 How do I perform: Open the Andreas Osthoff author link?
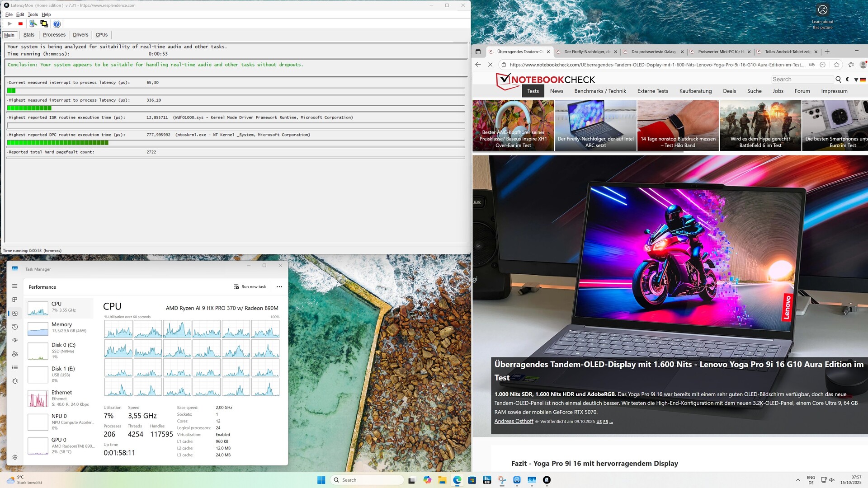click(x=514, y=421)
